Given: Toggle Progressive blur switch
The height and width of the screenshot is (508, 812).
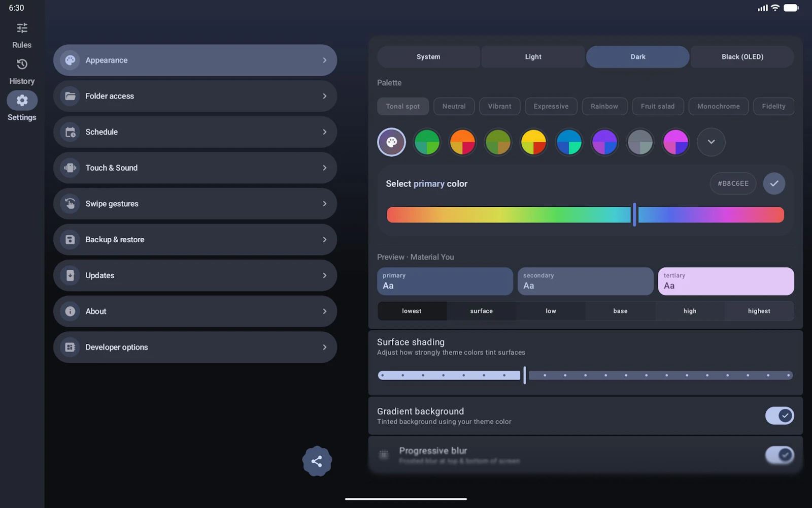Looking at the screenshot, I should 780,455.
